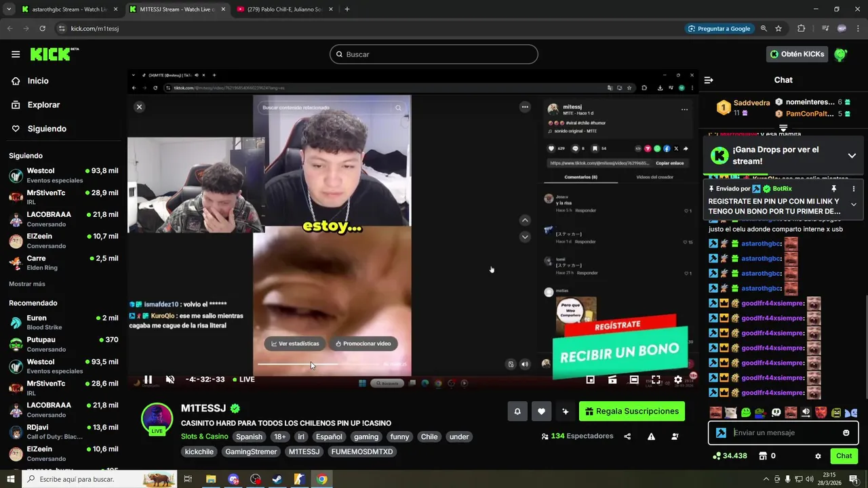Open Putupau recommended channel
This screenshot has height=488, width=868.
click(x=63, y=344)
